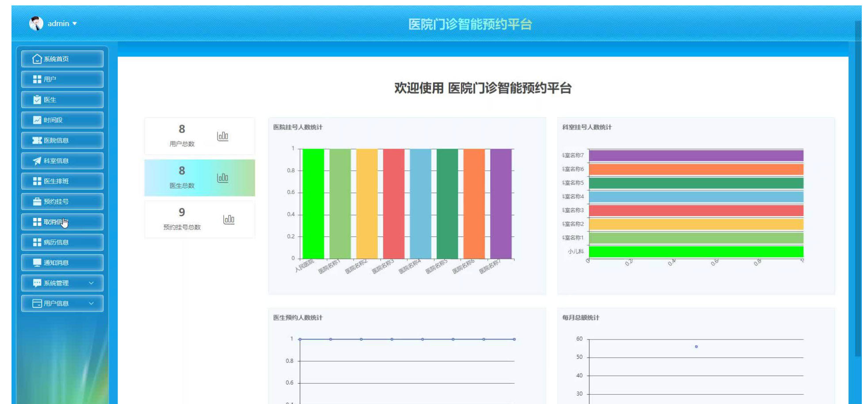The height and width of the screenshot is (404, 868).
Task: Click the briefcase icon beside 预约挂号
Action: click(37, 202)
